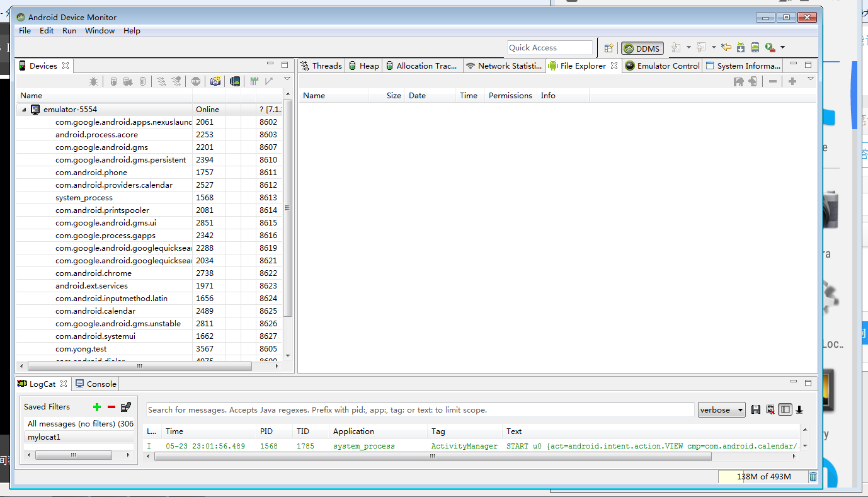Click the Android Virtual Device Manager icon

coord(755,47)
